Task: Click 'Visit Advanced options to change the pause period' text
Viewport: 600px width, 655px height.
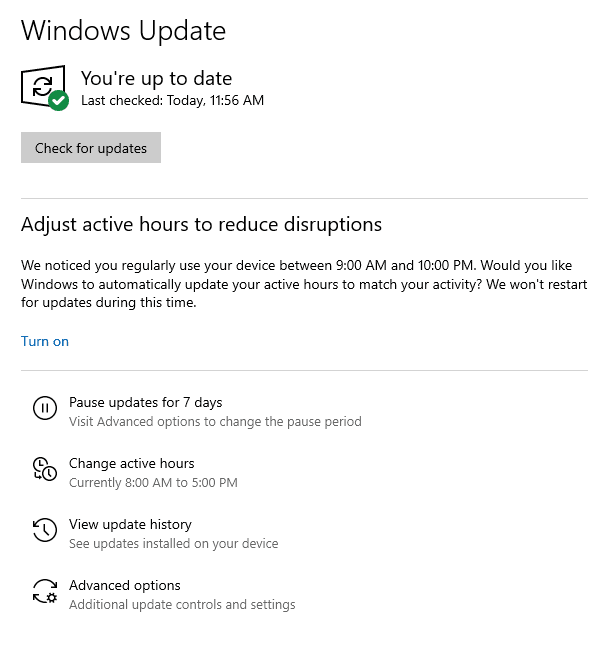Action: (x=215, y=422)
